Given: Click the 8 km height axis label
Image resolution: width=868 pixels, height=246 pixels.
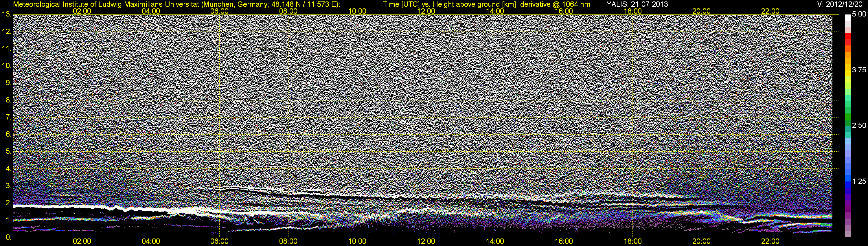Looking at the screenshot, I should (x=8, y=100).
